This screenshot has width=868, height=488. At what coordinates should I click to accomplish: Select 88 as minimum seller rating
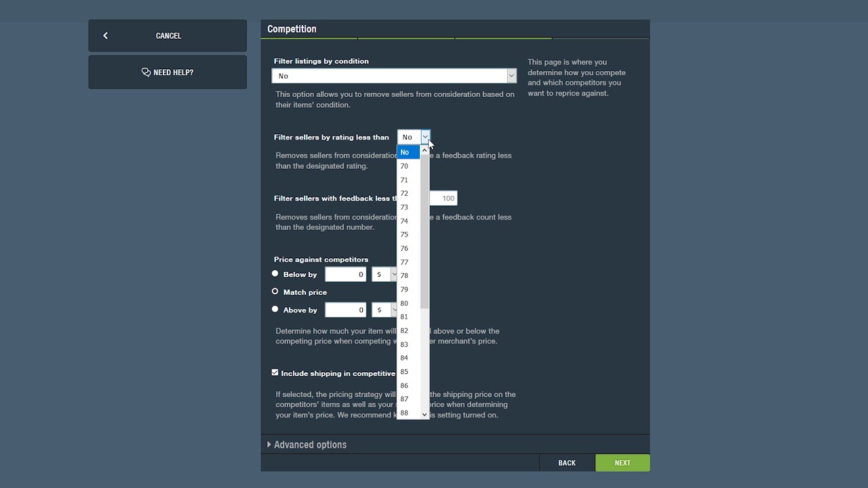click(409, 413)
